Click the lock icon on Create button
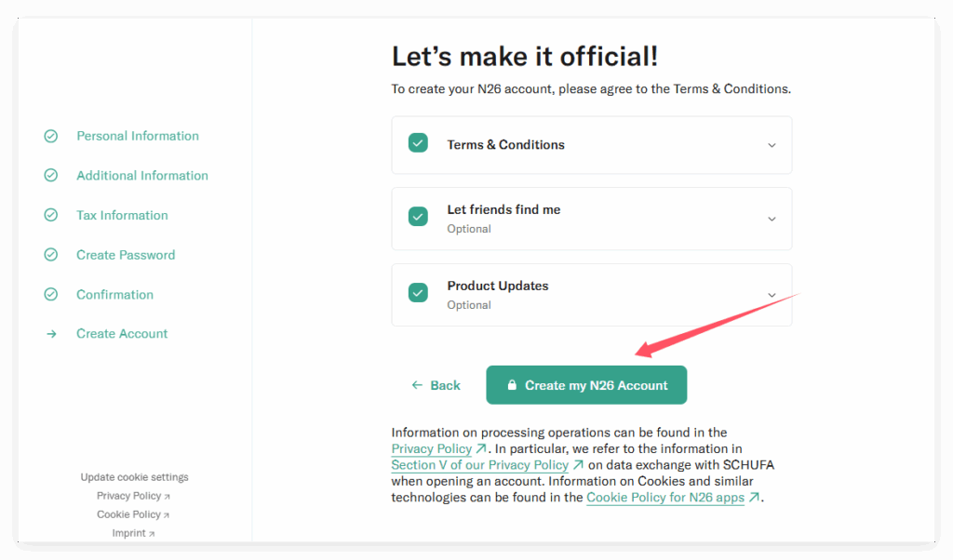Image resolution: width=953 pixels, height=560 pixels. [512, 385]
